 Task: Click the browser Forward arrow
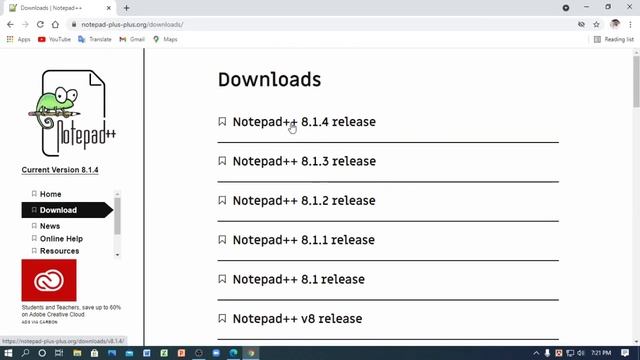pos(25,24)
